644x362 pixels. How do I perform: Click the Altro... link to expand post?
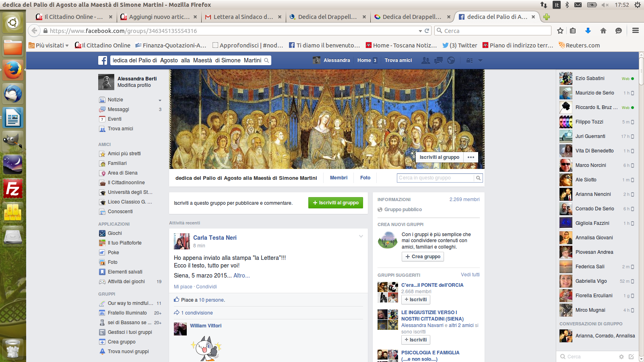click(242, 276)
